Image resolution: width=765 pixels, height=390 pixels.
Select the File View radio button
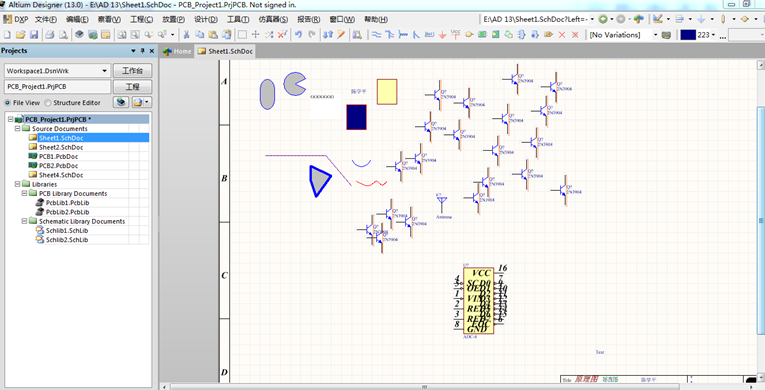7,103
